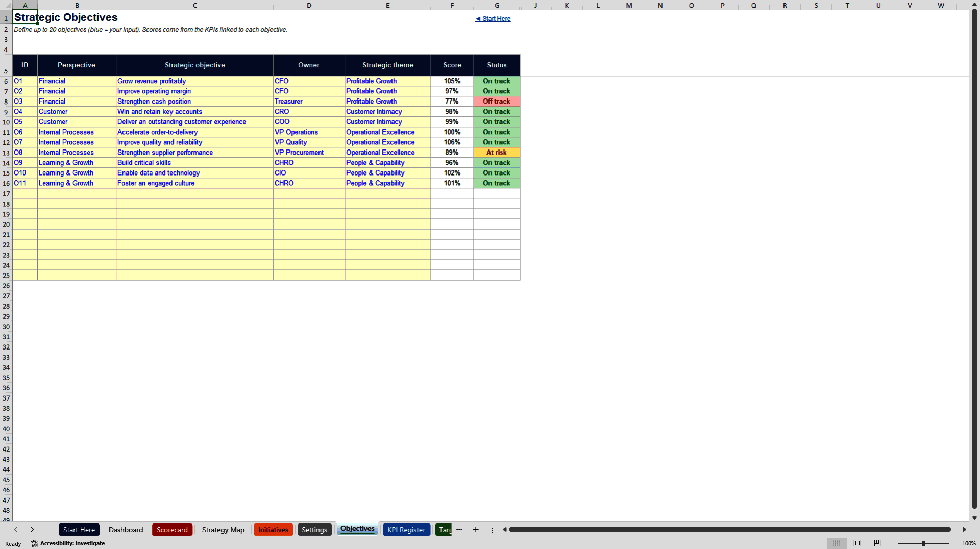This screenshot has height=549, width=980.
Task: Select the 'Grow revenue profitably' cell
Action: click(x=195, y=81)
